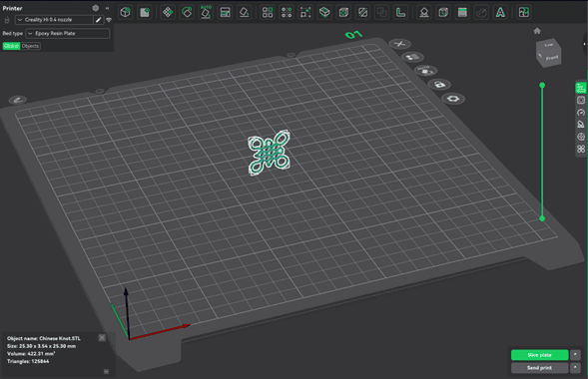Click the Wi-Fi icon next to printer preset
588x379 pixels.
pos(109,20)
